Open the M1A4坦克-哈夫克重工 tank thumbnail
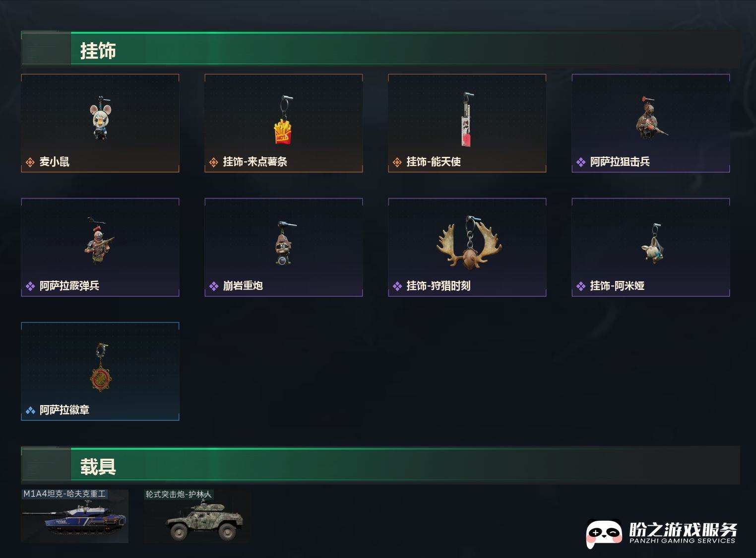The width and height of the screenshot is (756, 558). pyautogui.click(x=75, y=516)
